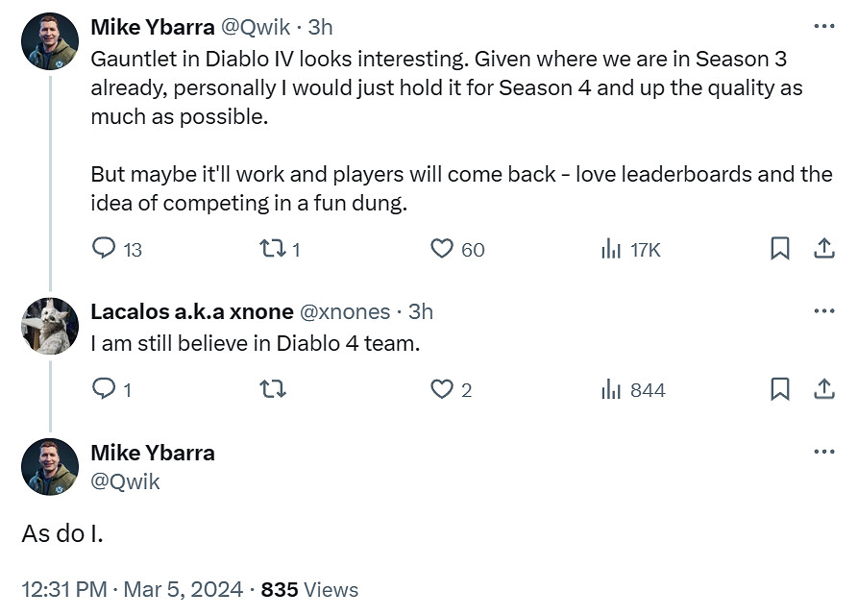Open the @xnones profile handle link
This screenshot has height=616, width=858.
pos(345,312)
